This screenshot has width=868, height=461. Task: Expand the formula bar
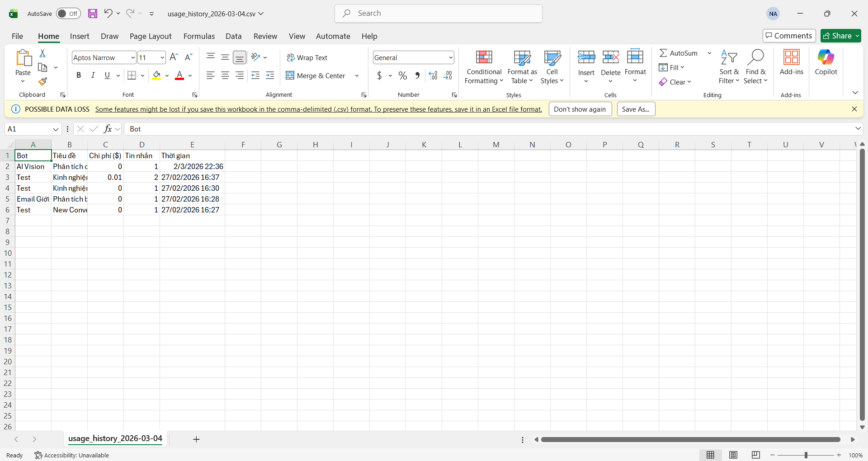[x=858, y=129]
